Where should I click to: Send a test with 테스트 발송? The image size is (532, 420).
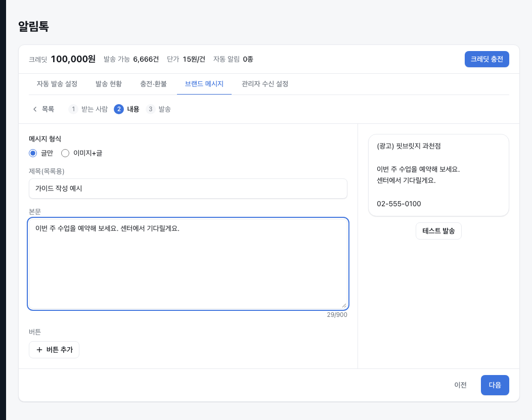pos(438,231)
